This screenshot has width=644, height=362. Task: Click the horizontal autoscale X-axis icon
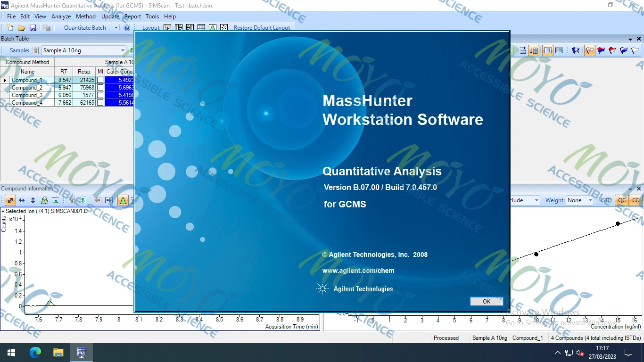pyautogui.click(x=22, y=200)
